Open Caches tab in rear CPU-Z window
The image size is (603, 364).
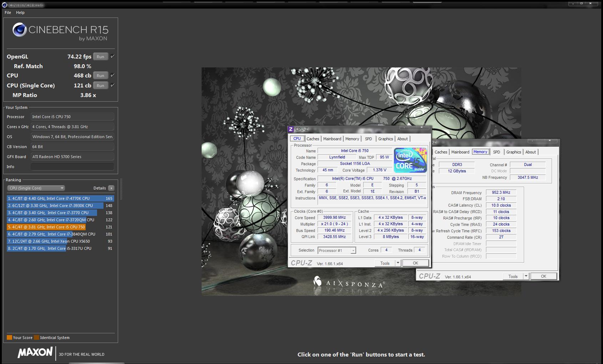441,152
